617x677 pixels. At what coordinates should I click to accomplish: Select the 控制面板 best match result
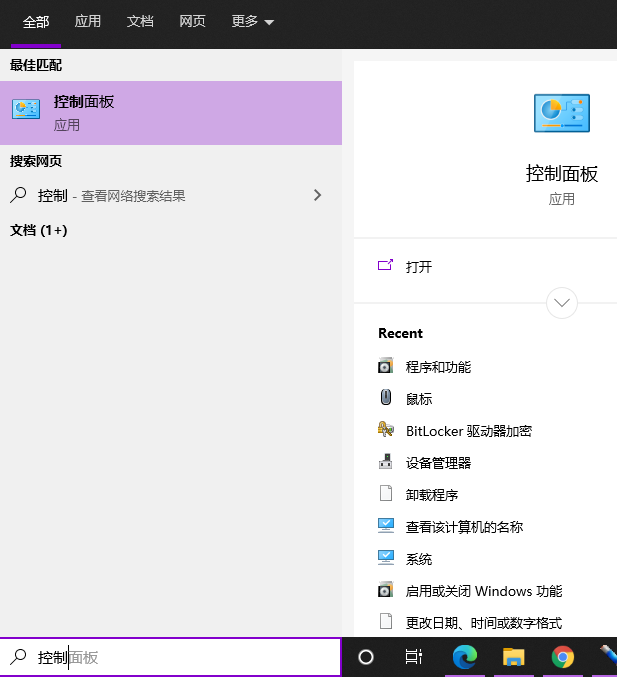pyautogui.click(x=171, y=113)
